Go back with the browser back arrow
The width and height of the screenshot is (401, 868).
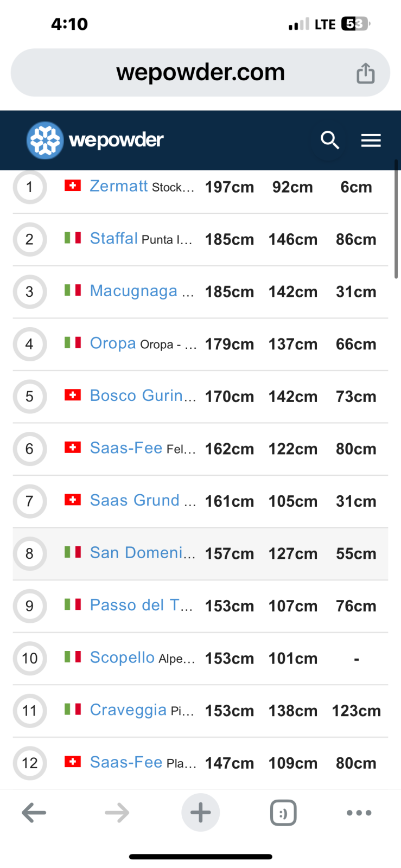pos(34,813)
